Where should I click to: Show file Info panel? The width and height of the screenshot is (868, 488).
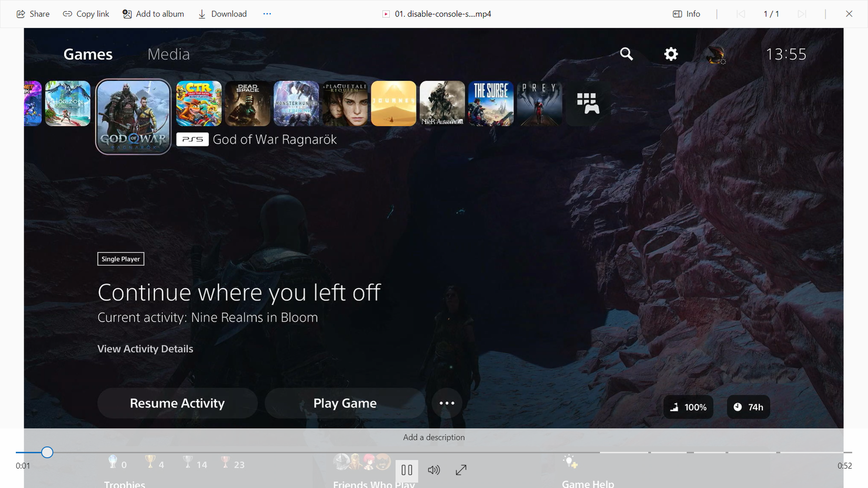point(685,14)
